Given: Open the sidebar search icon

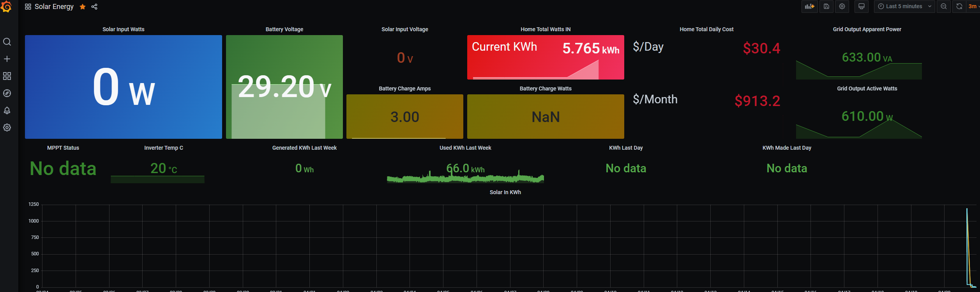Looking at the screenshot, I should click(7, 42).
